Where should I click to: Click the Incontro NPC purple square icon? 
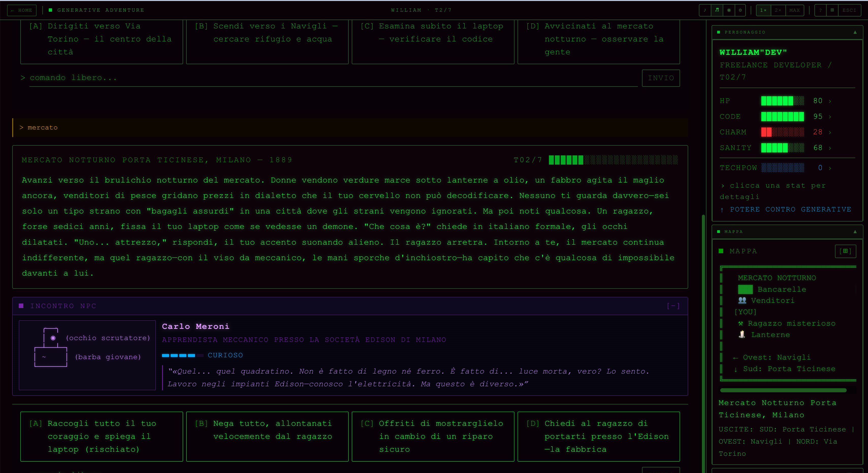(x=21, y=306)
